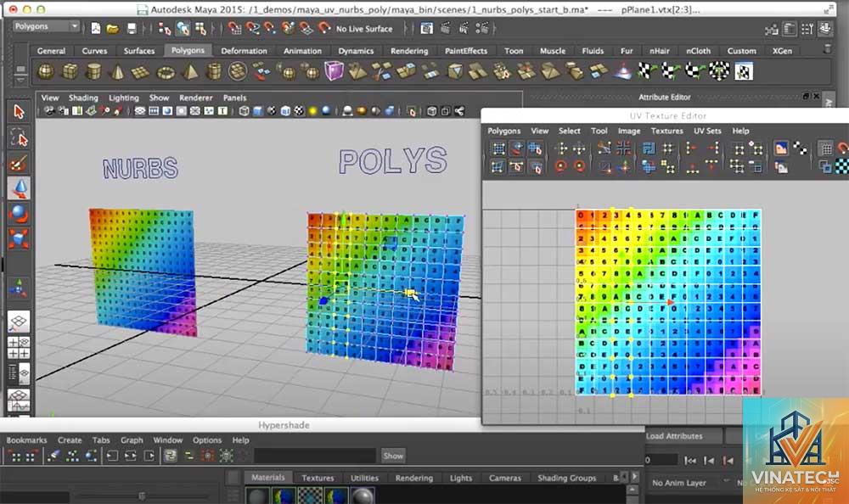
Task: Switch to the Deformation shelf tab
Action: (244, 51)
